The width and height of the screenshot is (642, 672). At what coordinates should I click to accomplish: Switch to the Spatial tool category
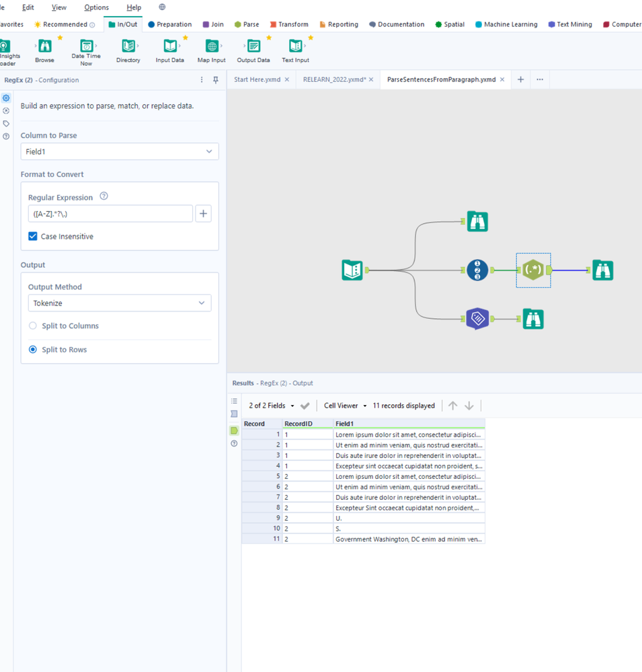point(450,24)
